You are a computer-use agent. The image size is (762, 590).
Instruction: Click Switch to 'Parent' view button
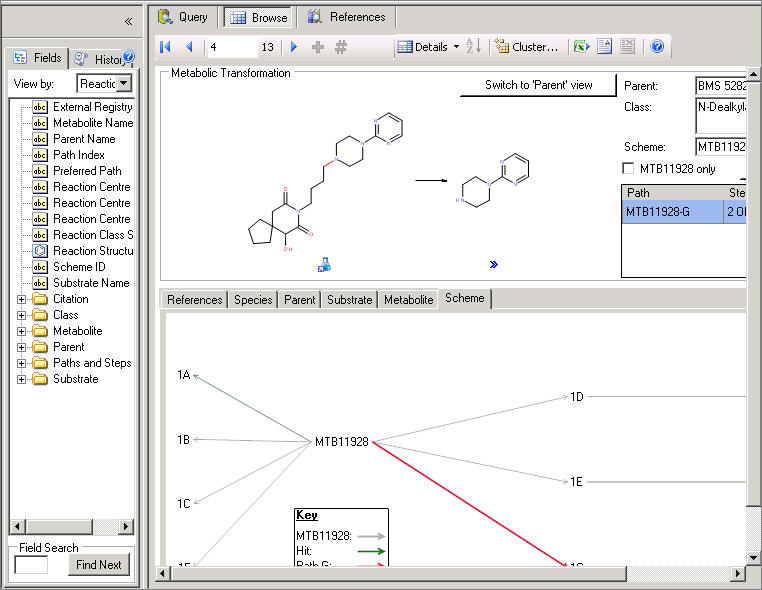tap(538, 85)
